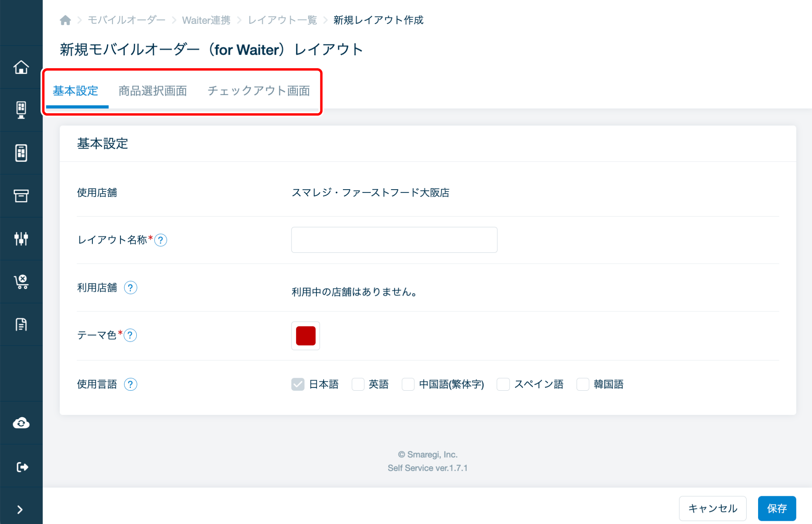Click the house icon in sidebar
812x524 pixels.
pyautogui.click(x=21, y=67)
